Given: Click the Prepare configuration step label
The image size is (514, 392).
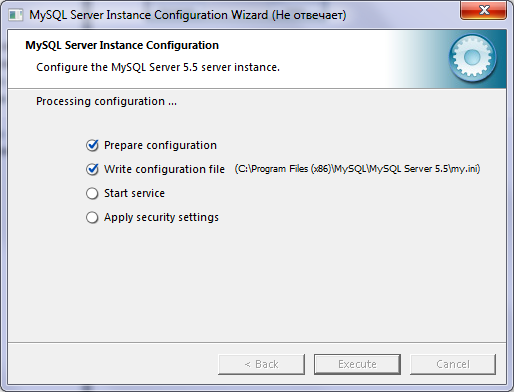Looking at the screenshot, I should (x=160, y=145).
